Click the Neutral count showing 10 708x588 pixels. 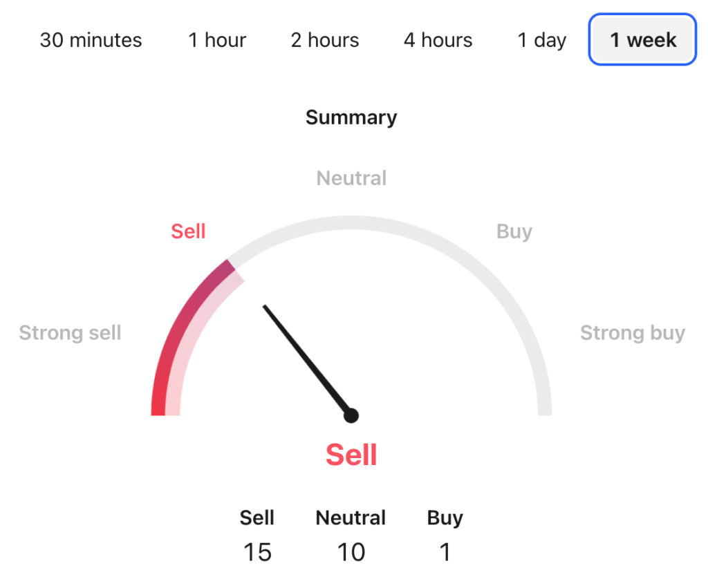(351, 552)
